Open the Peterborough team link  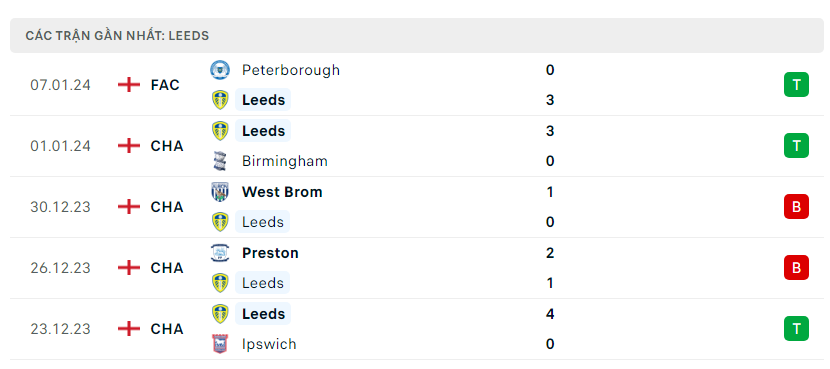(291, 70)
